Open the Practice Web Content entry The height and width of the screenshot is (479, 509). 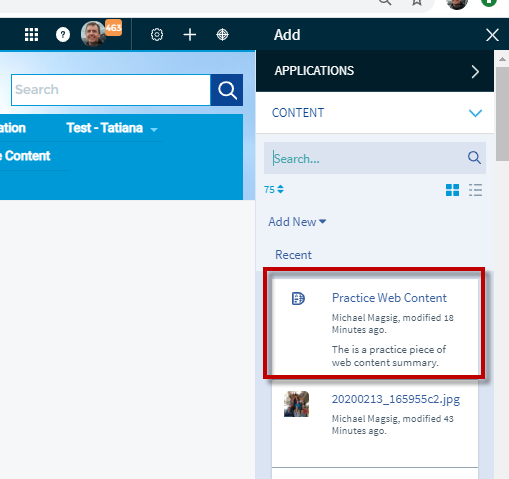point(389,298)
